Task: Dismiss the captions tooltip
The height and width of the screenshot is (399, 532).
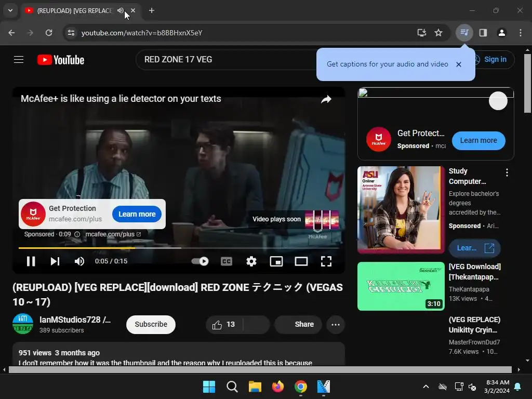Action: [459, 64]
